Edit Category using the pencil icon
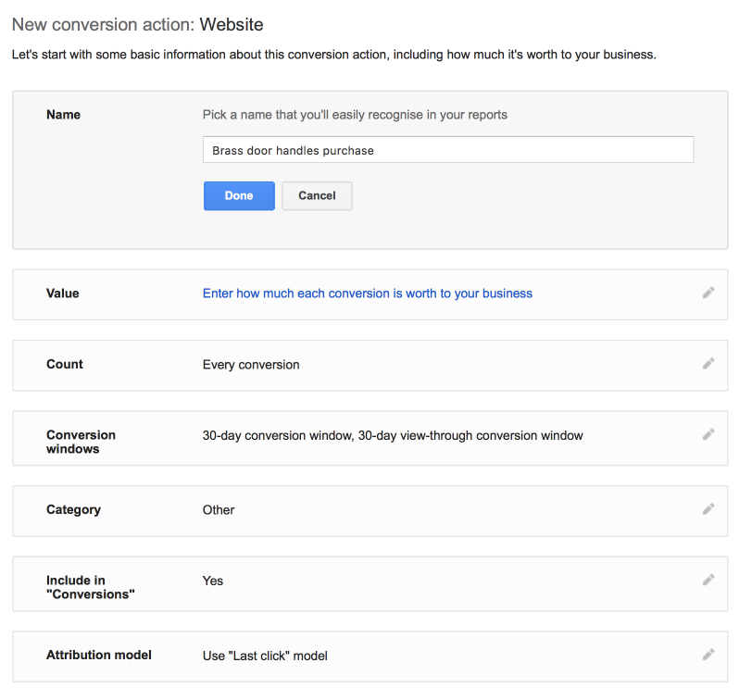Screen dimensions: 752x700 click(708, 508)
